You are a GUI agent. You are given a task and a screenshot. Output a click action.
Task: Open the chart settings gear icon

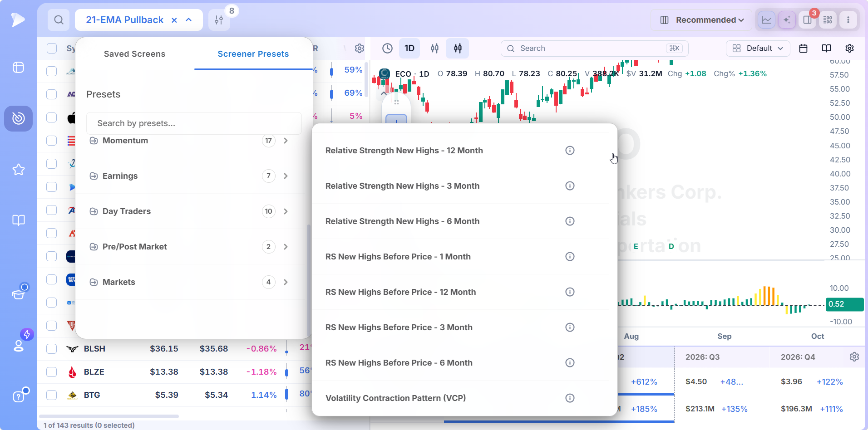[x=849, y=49]
